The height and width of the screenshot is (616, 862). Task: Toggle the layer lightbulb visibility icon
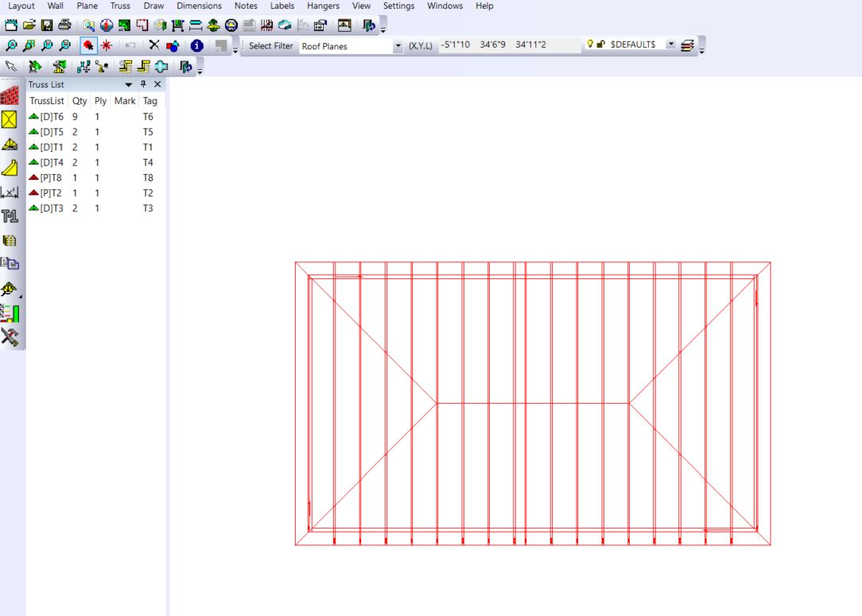[588, 45]
